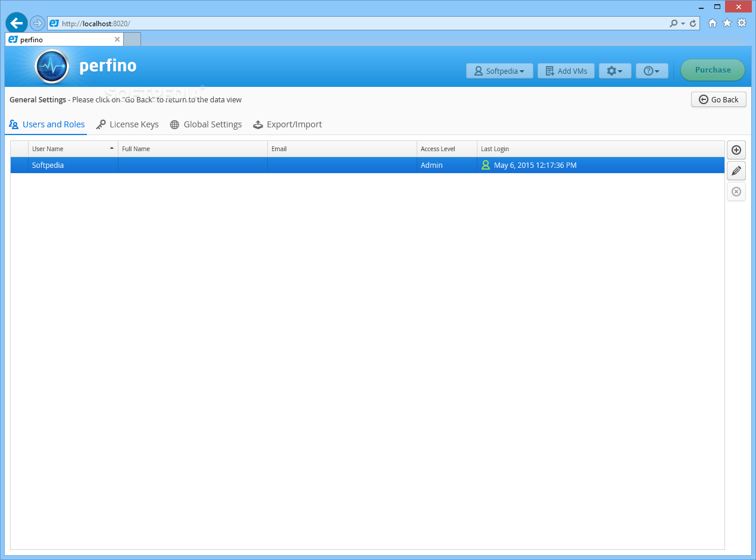Screen dimensions: 756x560
Task: Refresh the page with reload icon
Action: (x=693, y=24)
